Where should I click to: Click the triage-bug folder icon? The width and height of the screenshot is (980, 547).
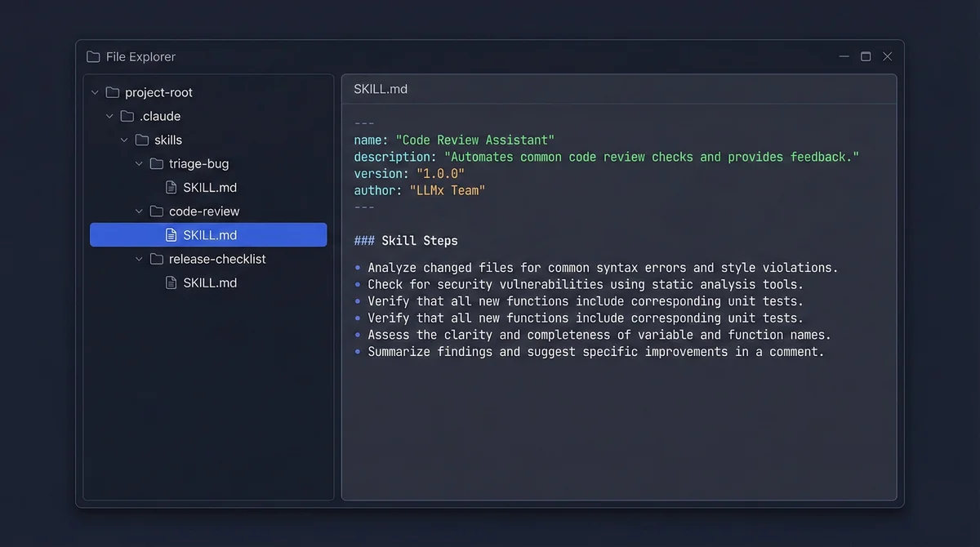[x=157, y=163]
